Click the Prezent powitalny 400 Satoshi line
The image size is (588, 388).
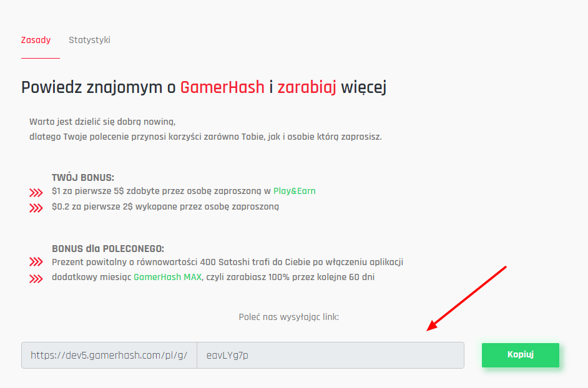(228, 262)
